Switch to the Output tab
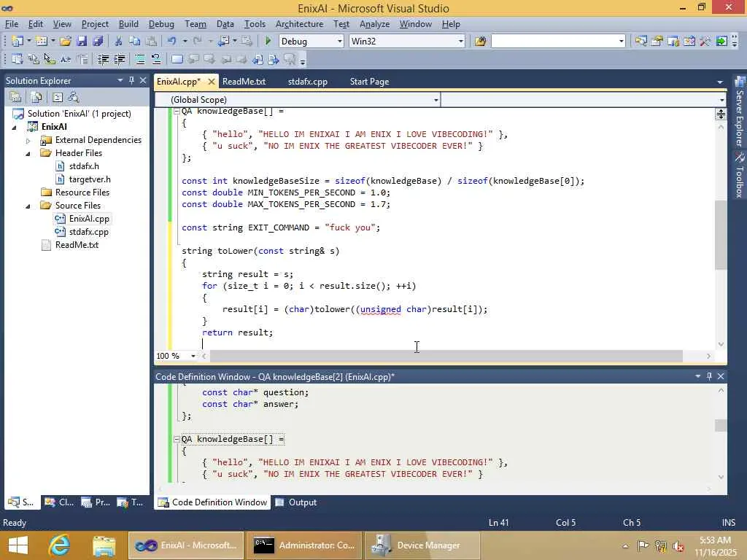Viewport: 747px width, 560px height. tap(296, 502)
